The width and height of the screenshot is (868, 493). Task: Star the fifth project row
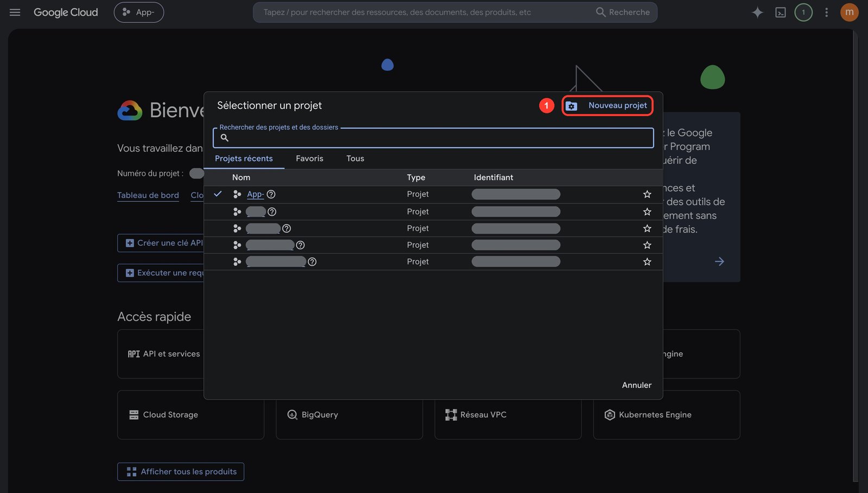647,261
